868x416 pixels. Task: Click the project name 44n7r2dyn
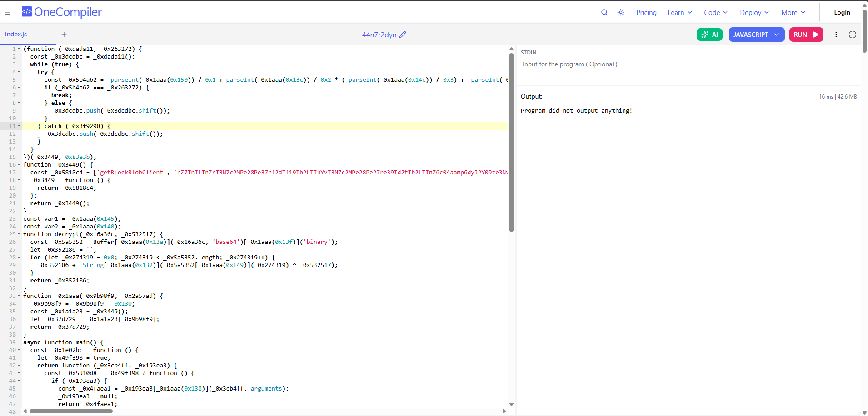click(x=379, y=35)
